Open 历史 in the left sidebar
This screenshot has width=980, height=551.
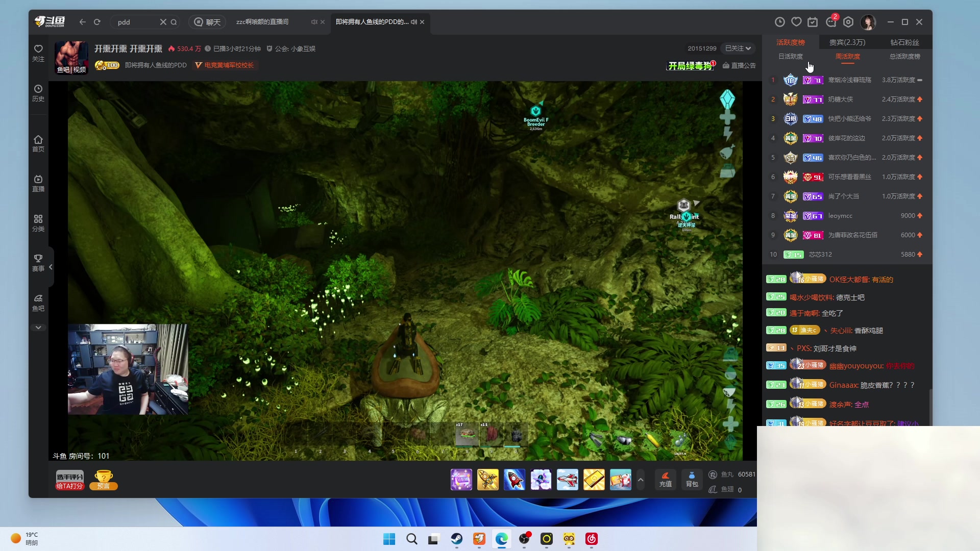(x=38, y=93)
